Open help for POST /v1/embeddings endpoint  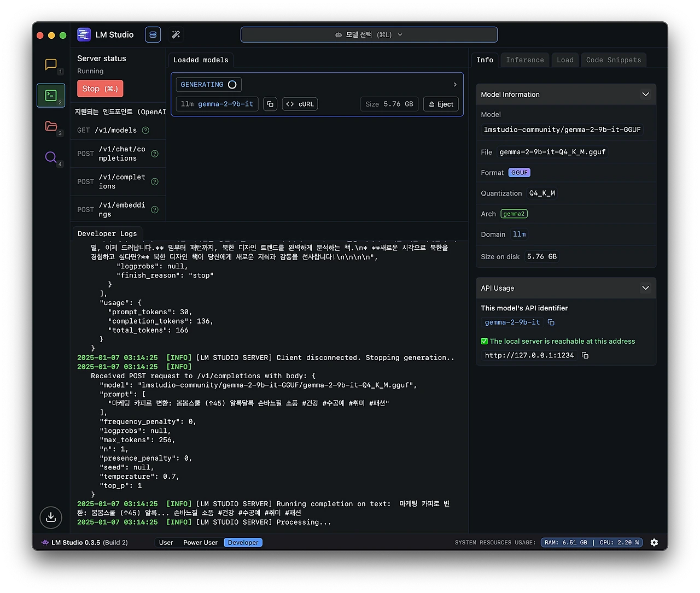coord(155,209)
